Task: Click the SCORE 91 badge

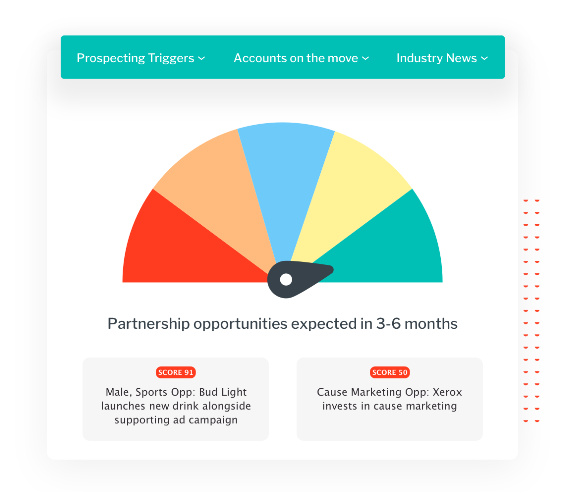Action: pos(176,372)
